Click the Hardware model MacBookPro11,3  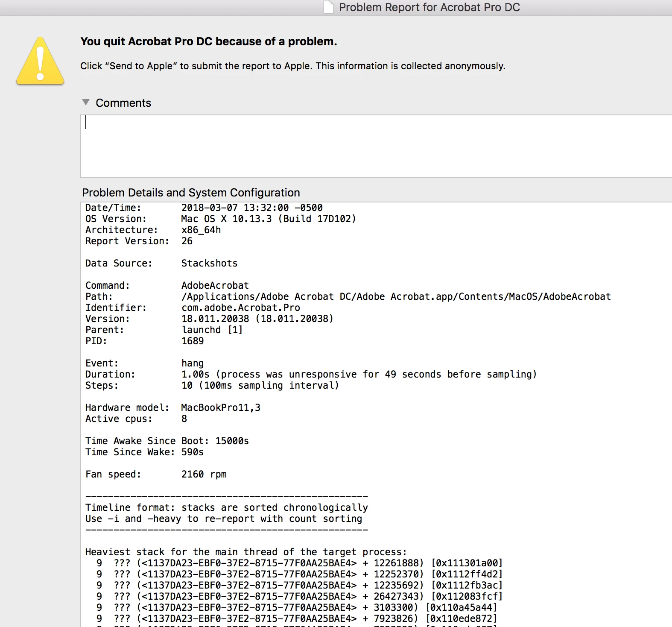[x=221, y=408]
